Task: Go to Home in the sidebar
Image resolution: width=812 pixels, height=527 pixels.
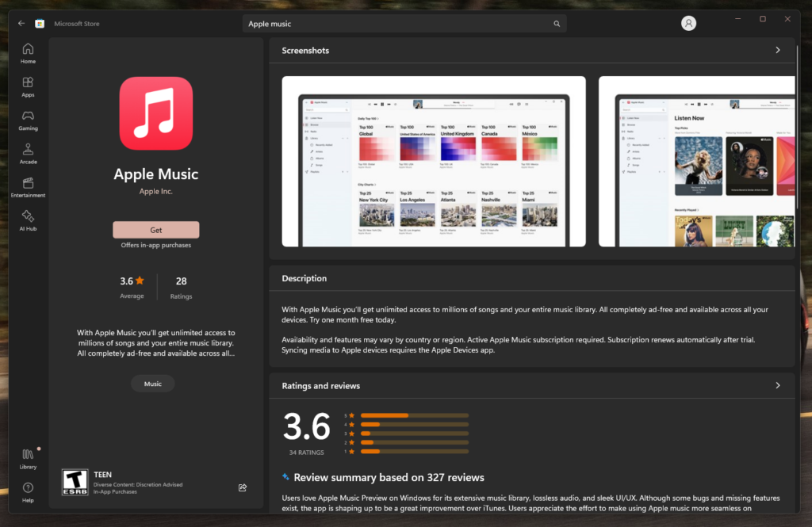Action: (x=28, y=53)
